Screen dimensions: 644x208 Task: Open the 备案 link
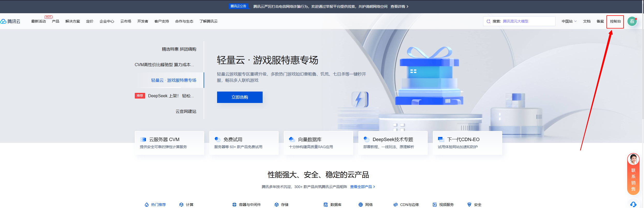tap(600, 21)
